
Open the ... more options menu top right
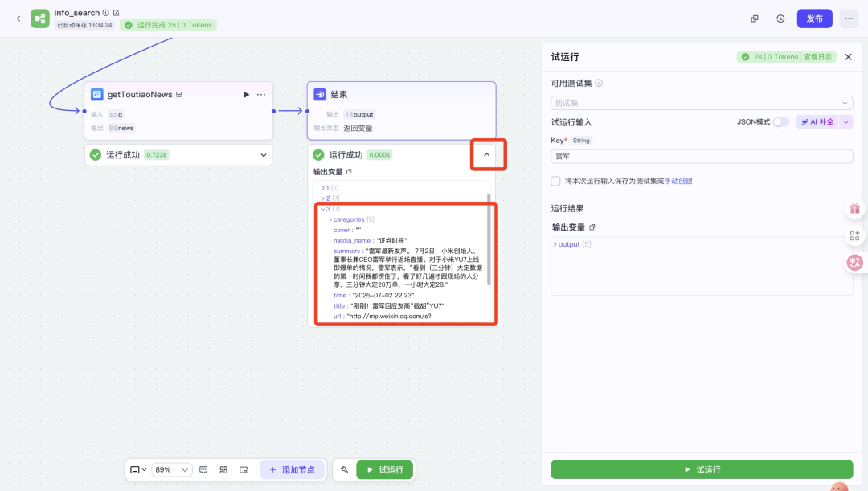[x=849, y=18]
